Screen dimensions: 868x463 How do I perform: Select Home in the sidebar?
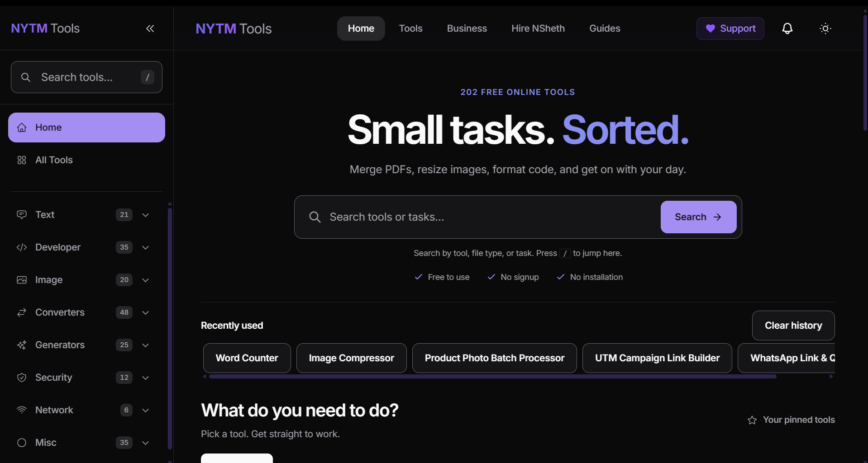pyautogui.click(x=86, y=128)
